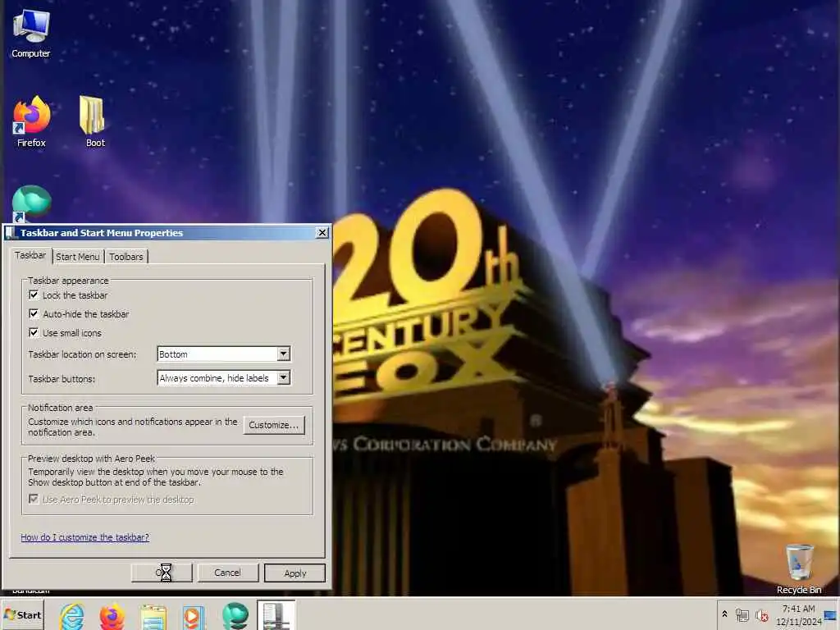Open Taskbar location on screen dropdown

[224, 354]
